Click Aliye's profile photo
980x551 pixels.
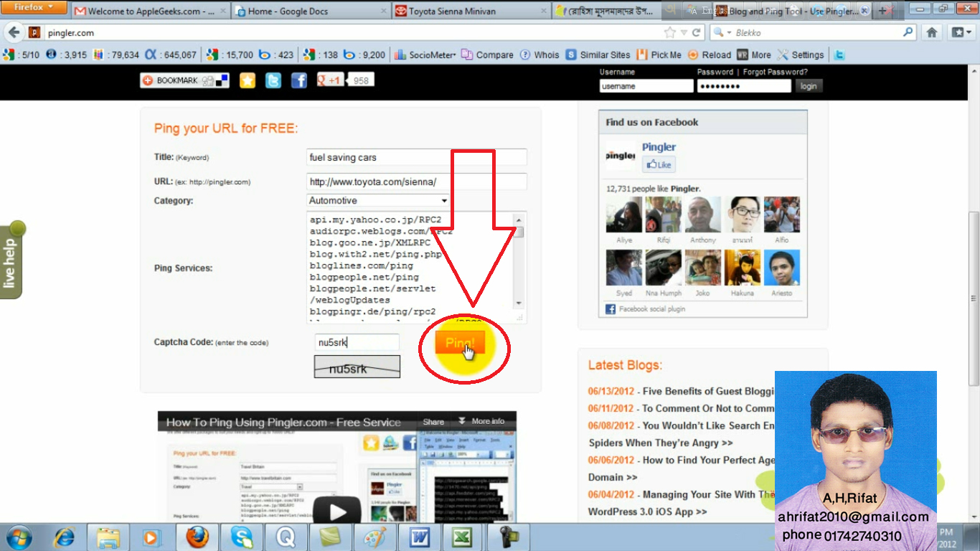624,215
